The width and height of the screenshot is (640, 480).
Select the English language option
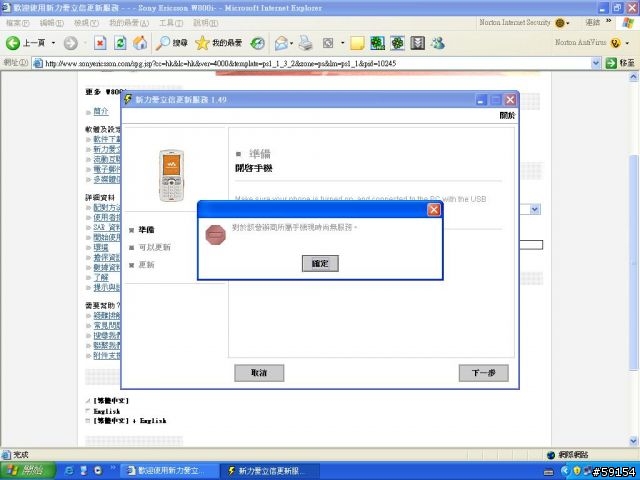(x=107, y=411)
